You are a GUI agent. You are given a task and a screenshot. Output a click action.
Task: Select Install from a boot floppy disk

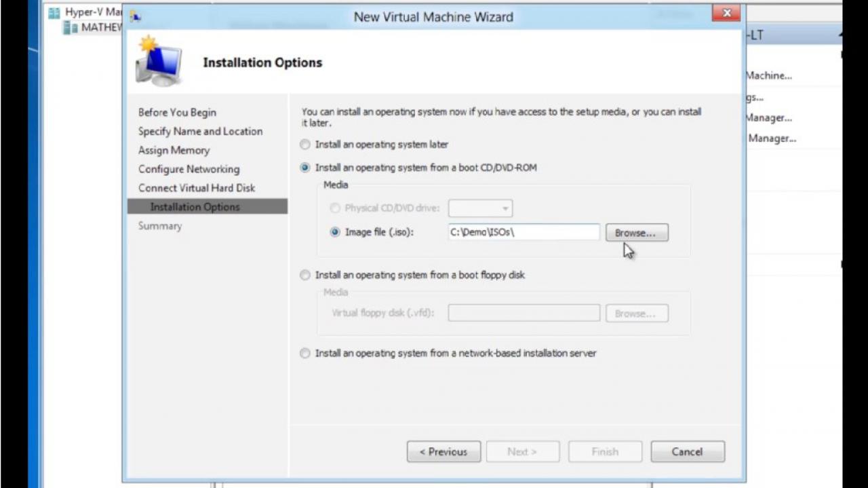305,275
